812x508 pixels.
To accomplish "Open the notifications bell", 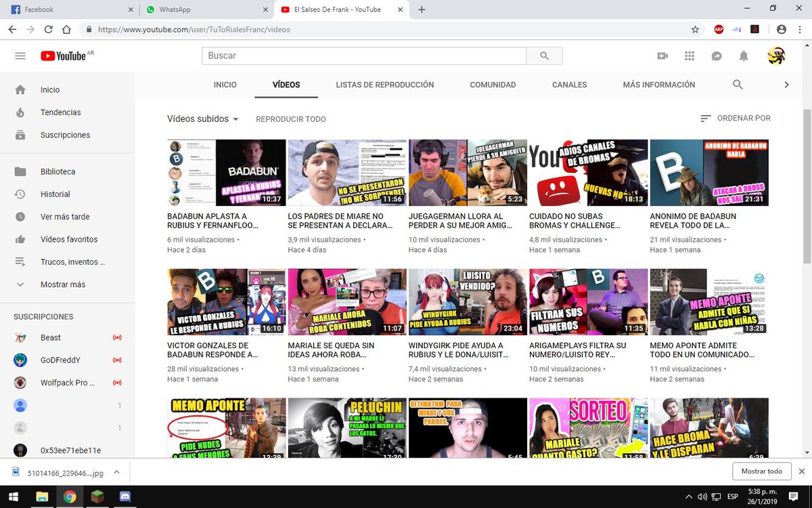I will [744, 56].
